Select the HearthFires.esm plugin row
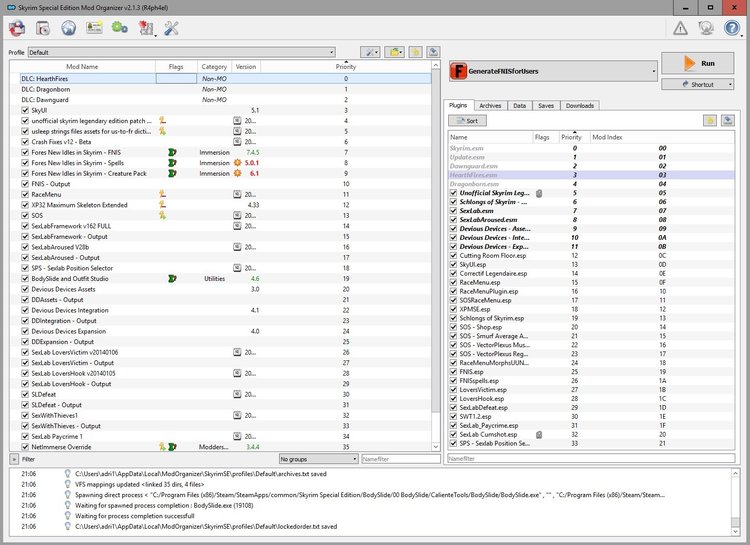 tap(591, 175)
